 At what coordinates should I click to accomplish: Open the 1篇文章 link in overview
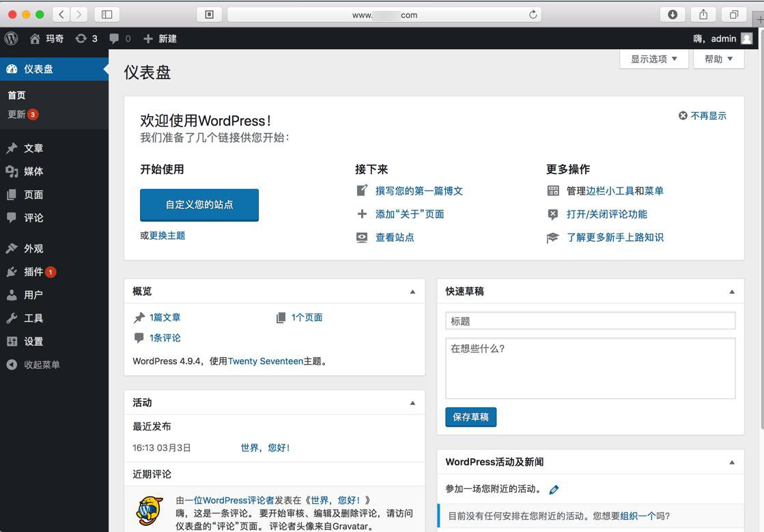tap(165, 317)
